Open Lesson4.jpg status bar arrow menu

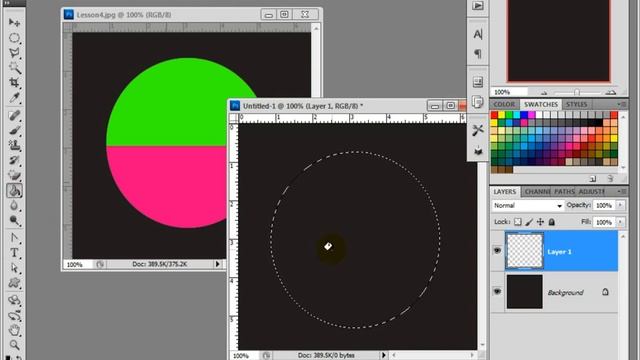pyautogui.click(x=218, y=264)
